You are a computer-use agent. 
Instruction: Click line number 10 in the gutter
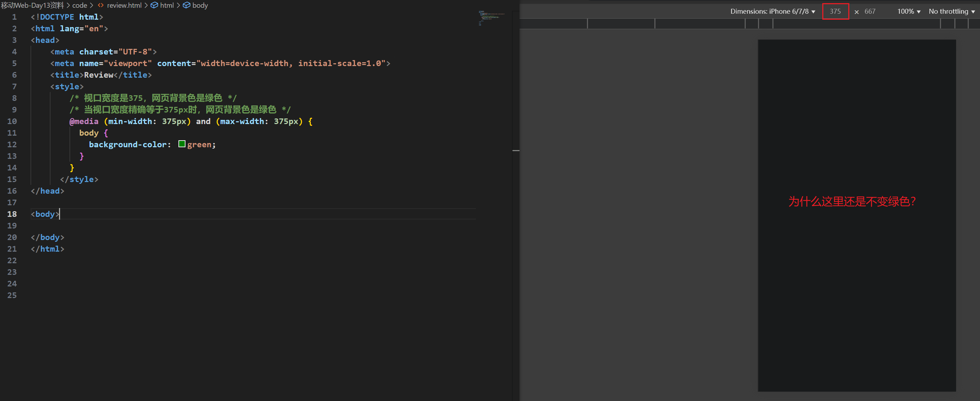click(12, 121)
